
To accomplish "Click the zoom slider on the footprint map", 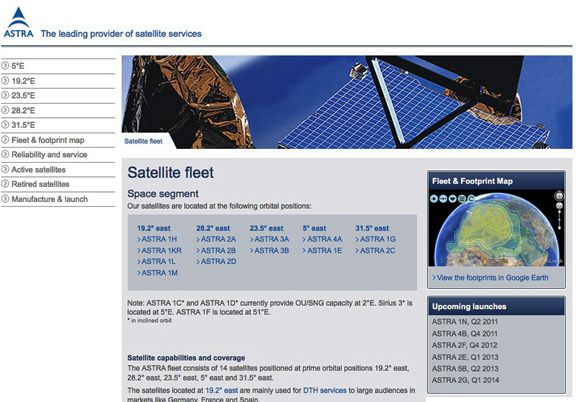I will point(559,220).
